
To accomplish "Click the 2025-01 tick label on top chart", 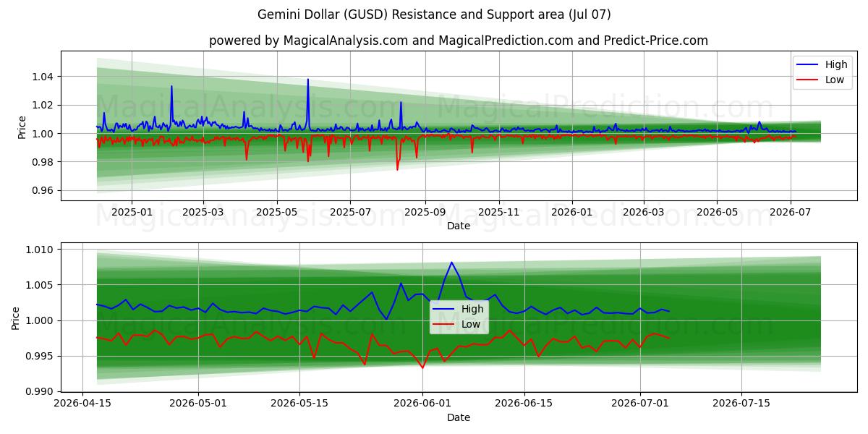I will pos(131,213).
